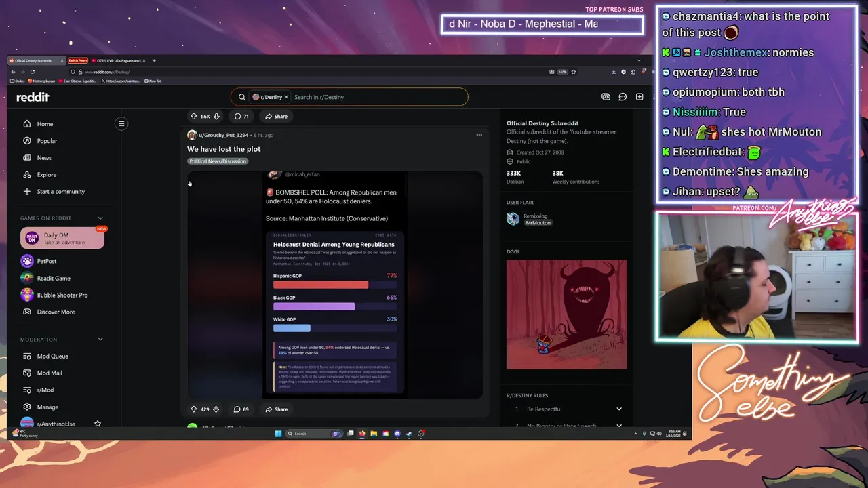This screenshot has height=488, width=868.
Task: Upvote the post with 1.6K votes
Action: [x=193, y=117]
